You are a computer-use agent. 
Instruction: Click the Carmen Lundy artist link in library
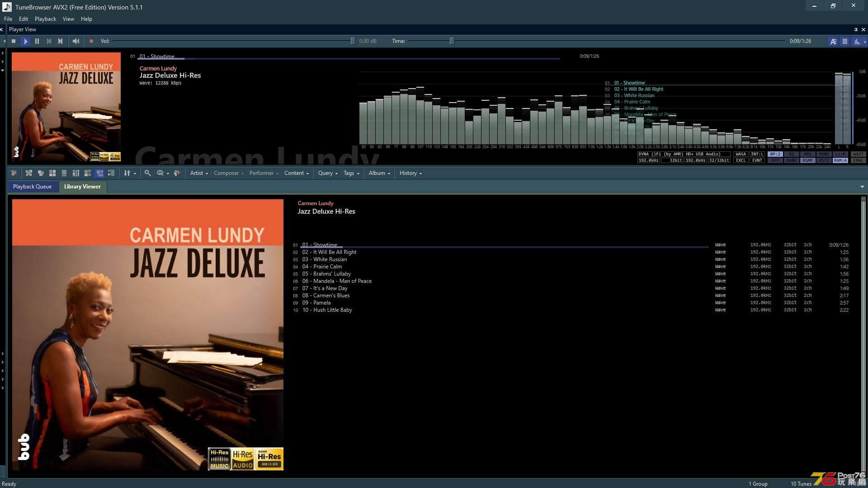pyautogui.click(x=316, y=203)
